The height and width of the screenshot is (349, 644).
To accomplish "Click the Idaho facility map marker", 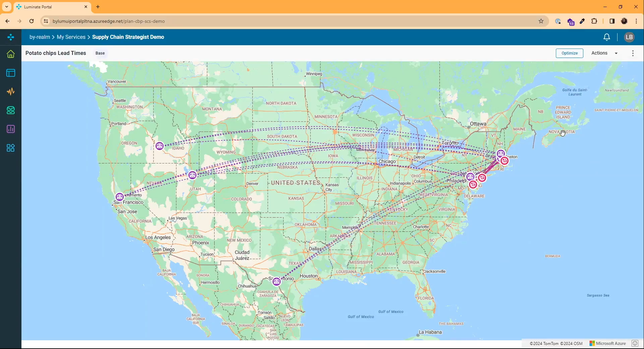I will [x=160, y=146].
